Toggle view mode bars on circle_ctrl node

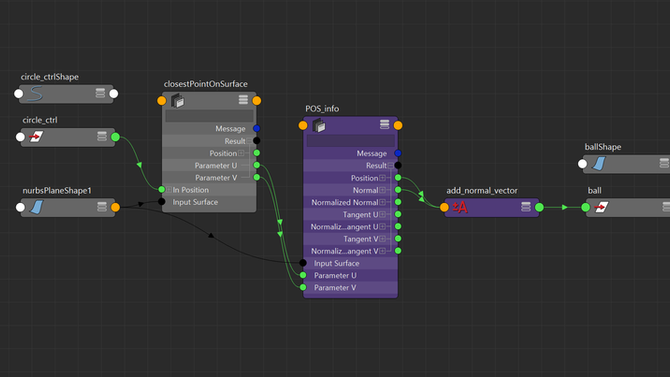point(102,136)
